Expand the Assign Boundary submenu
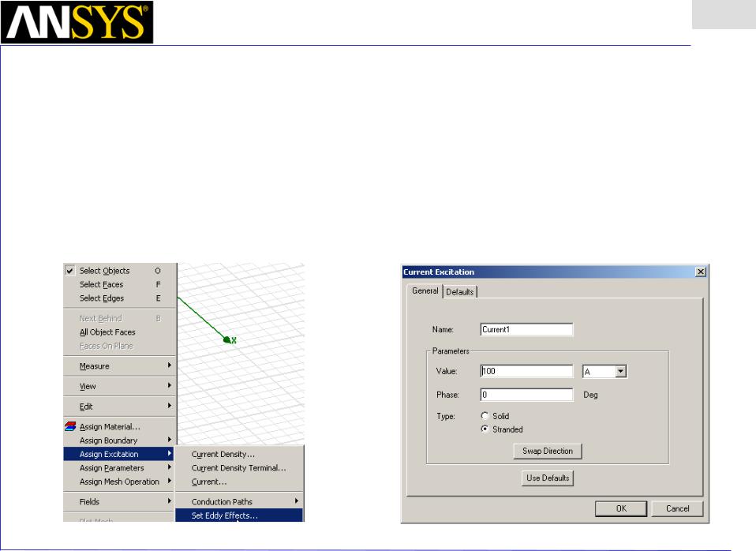The image size is (756, 551). click(118, 440)
